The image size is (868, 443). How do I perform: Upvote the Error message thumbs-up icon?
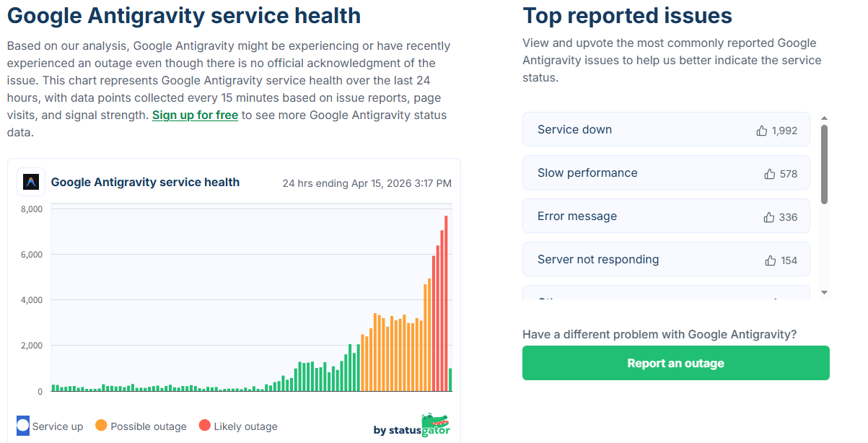click(x=769, y=217)
